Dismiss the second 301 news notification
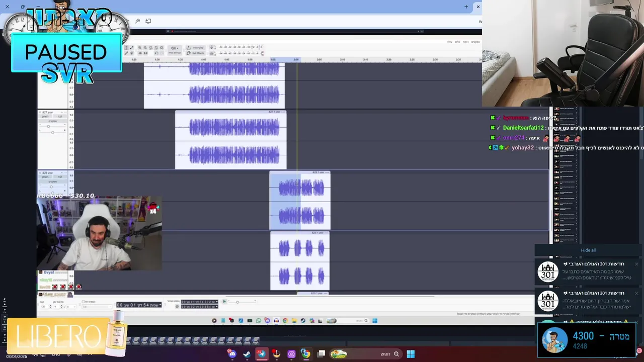 pyautogui.click(x=636, y=293)
